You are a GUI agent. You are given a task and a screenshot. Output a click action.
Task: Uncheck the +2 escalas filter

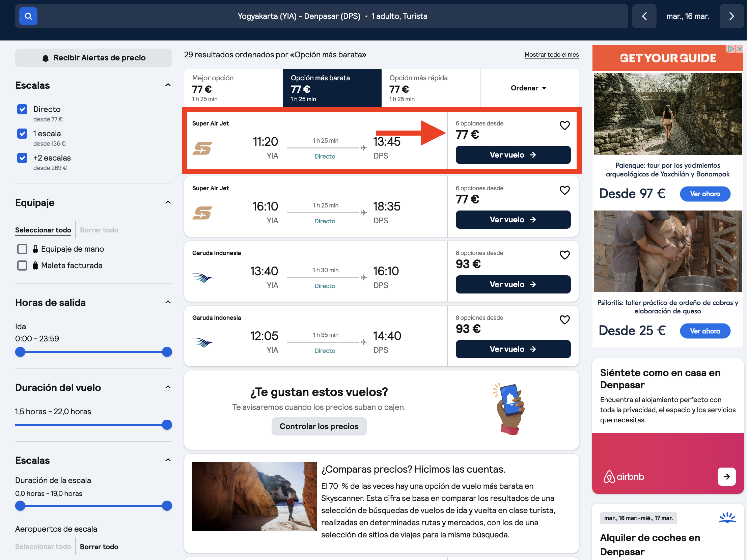click(22, 158)
